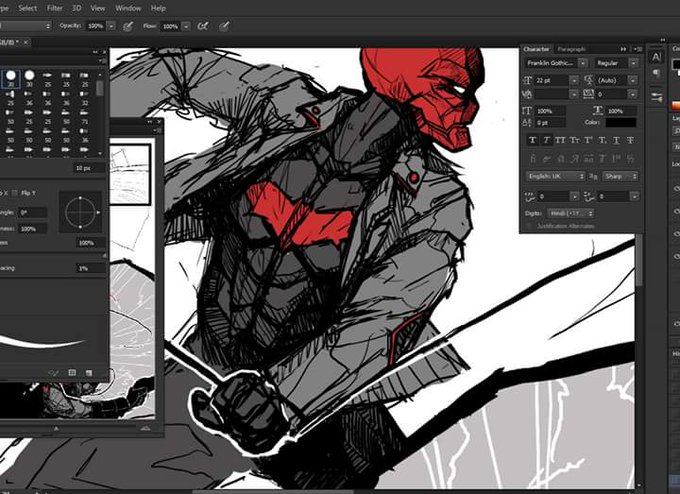This screenshot has height=494, width=680.
Task: Toggle Small Caps text style
Action: point(574,140)
